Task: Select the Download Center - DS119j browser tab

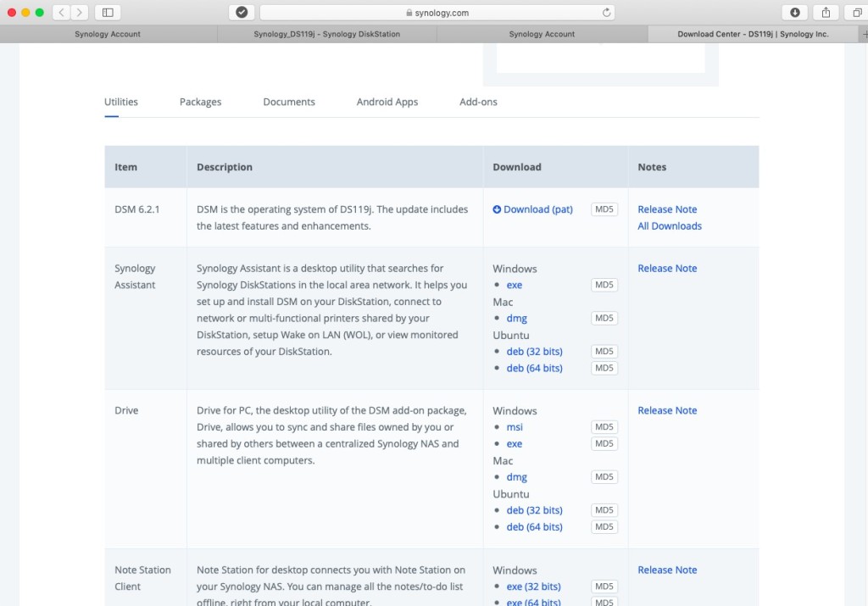Action: click(753, 34)
